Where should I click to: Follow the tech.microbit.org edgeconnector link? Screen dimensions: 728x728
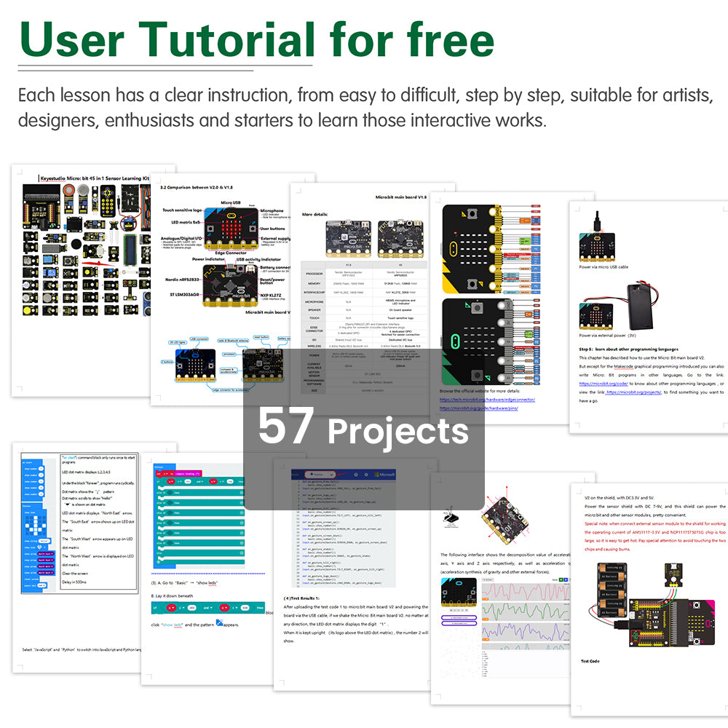(487, 400)
